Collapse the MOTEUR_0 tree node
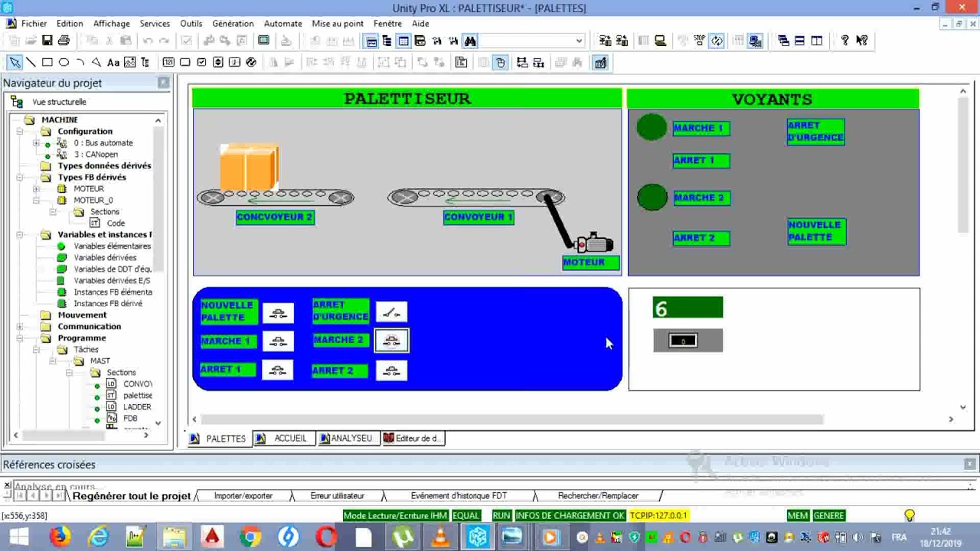Screen dimensions: 980x551 36,201
